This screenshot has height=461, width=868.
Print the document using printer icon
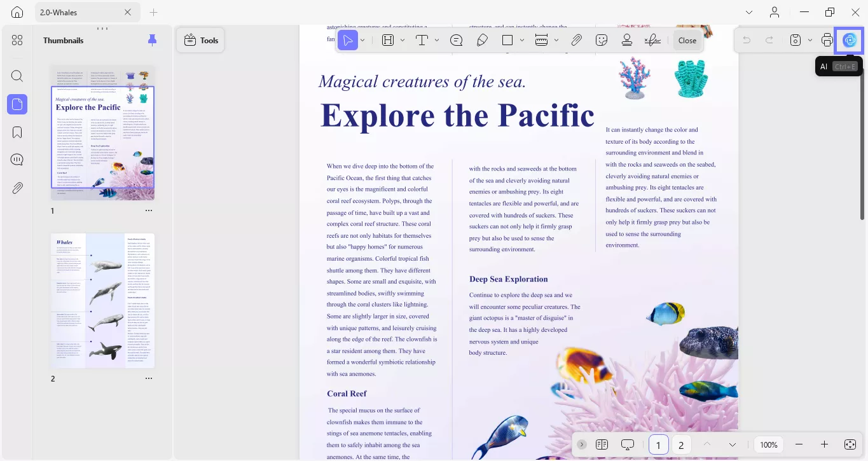click(827, 40)
